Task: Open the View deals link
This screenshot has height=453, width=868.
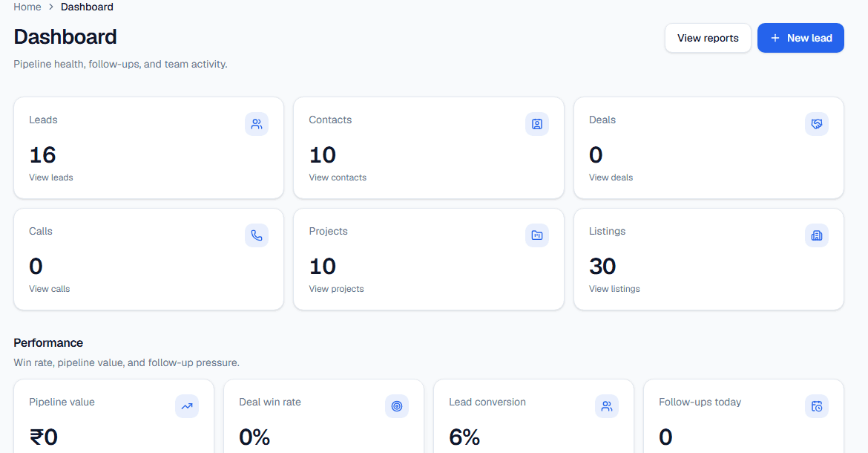Action: [611, 177]
